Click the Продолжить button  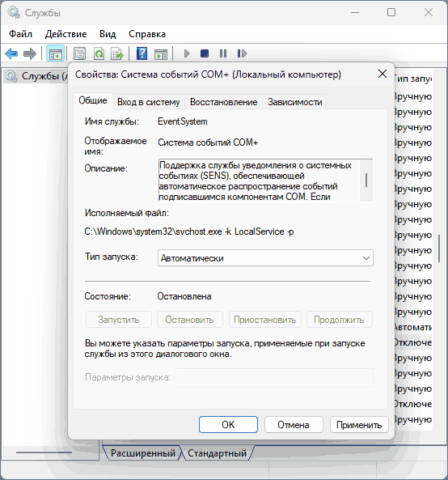pyautogui.click(x=339, y=320)
